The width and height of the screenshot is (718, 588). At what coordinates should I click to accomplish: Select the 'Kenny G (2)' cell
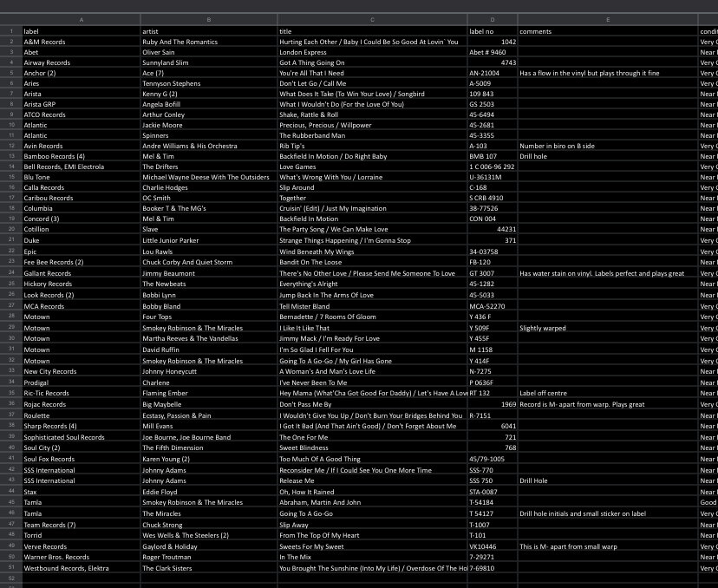pyautogui.click(x=209, y=94)
